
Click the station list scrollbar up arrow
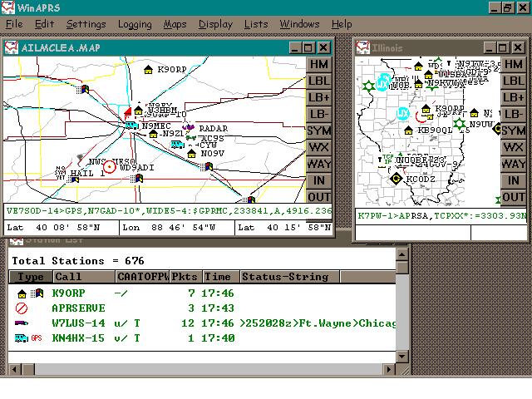click(x=403, y=255)
